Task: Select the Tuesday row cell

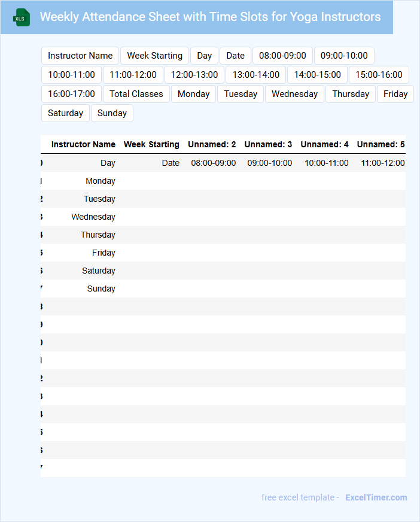Action: [99, 199]
